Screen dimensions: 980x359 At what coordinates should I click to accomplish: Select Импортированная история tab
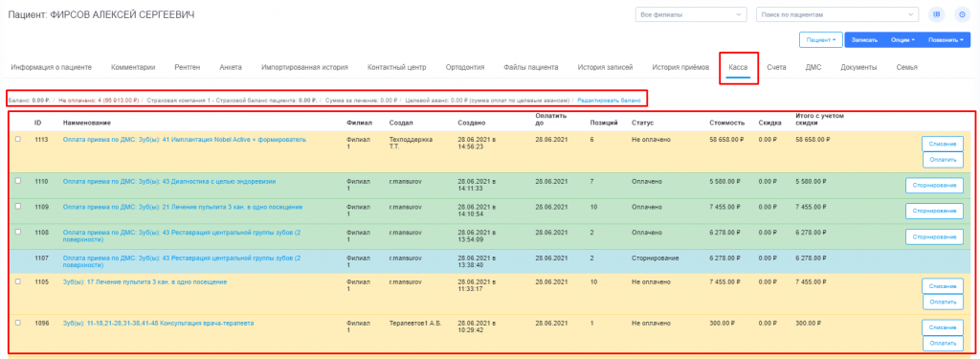304,67
